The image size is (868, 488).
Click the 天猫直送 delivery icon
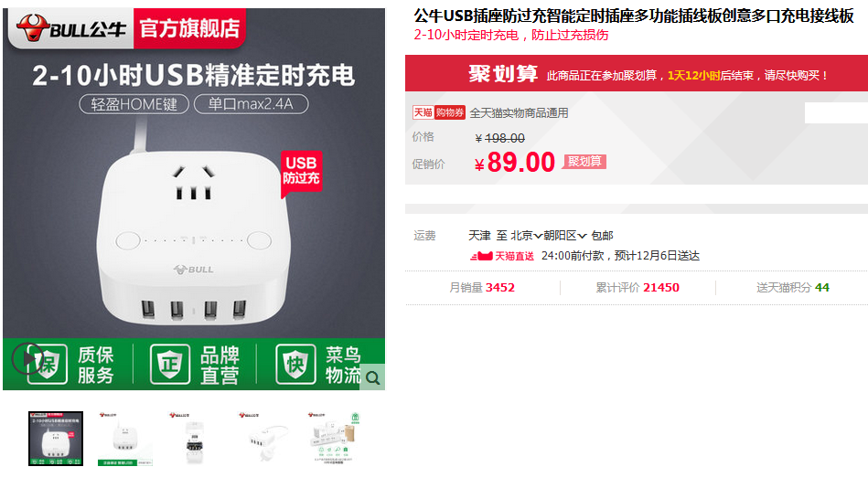501,256
